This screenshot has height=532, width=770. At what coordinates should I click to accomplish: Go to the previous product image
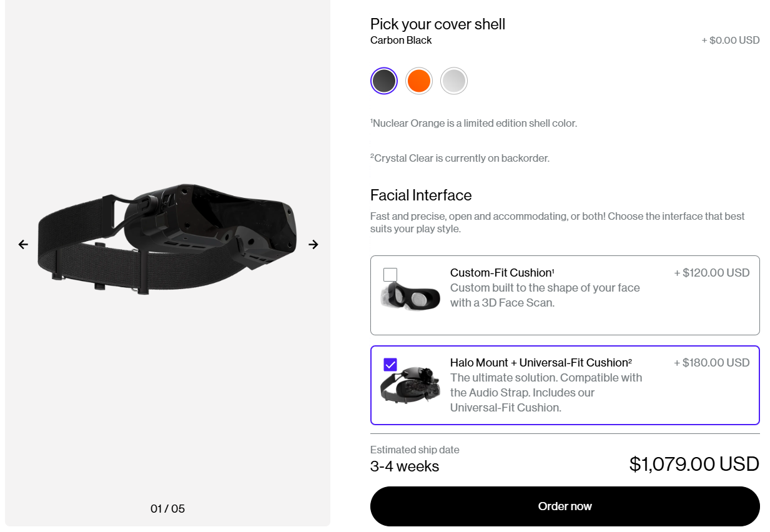(x=23, y=244)
